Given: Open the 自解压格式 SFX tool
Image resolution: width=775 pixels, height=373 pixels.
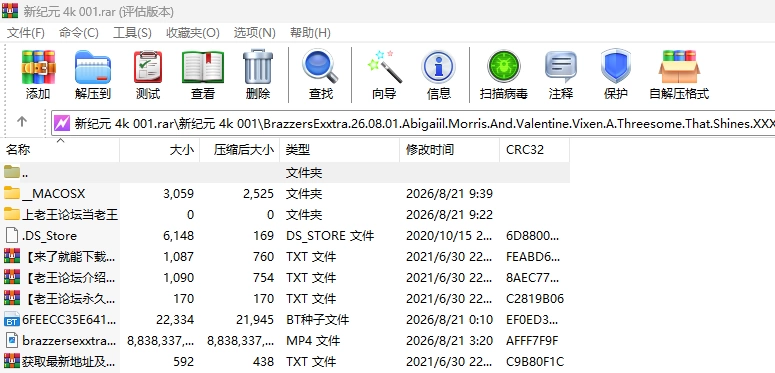Looking at the screenshot, I should coord(679,74).
